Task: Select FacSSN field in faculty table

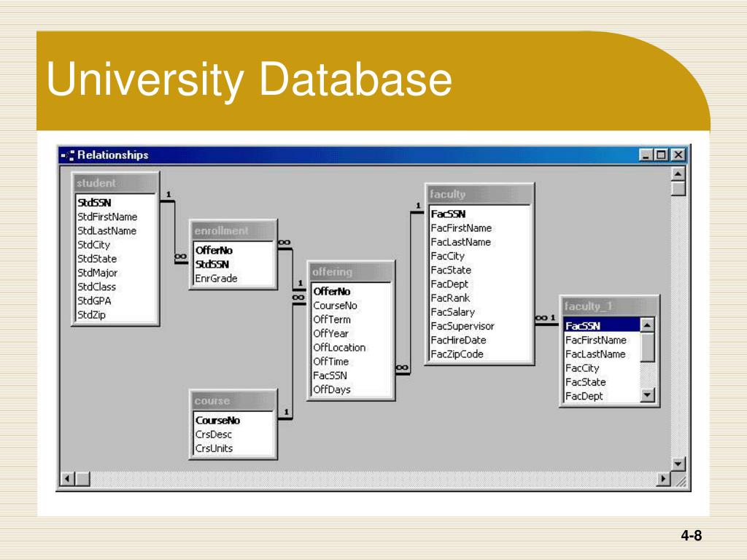Action: 449,214
